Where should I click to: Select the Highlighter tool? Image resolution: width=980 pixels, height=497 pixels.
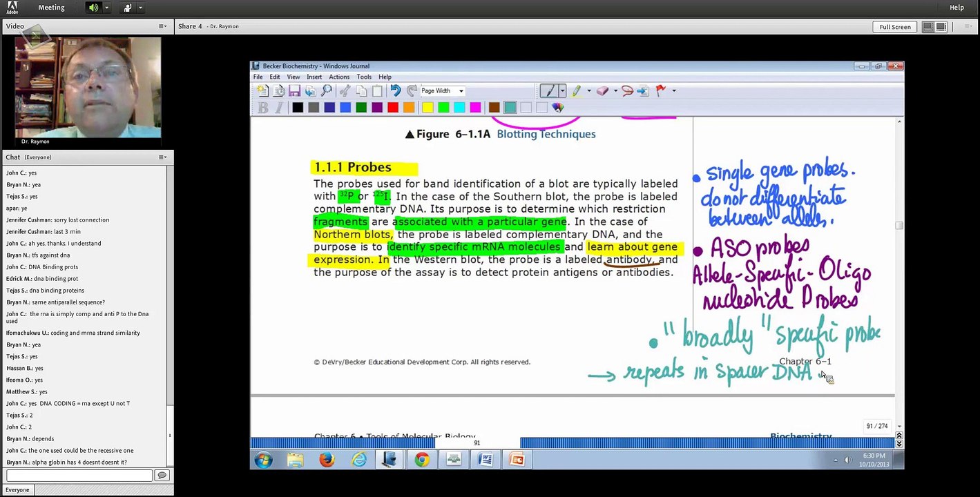tap(577, 91)
